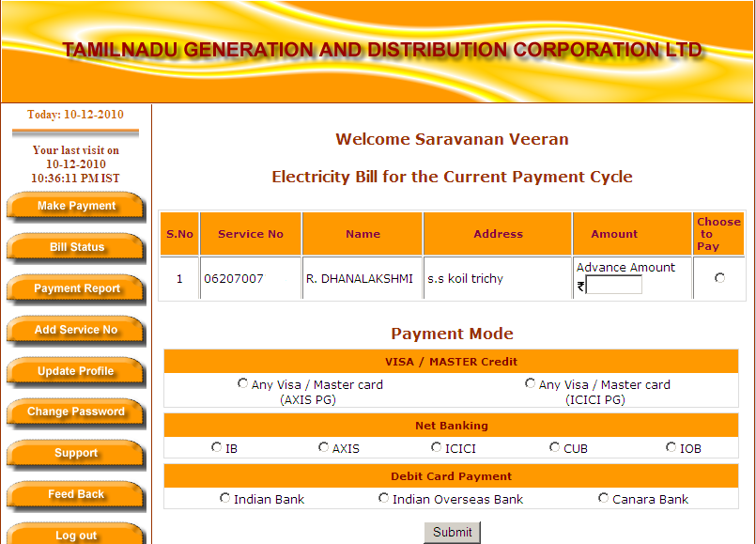Viewport: 756px width, 544px height.
Task: Log out of the account
Action: click(x=76, y=535)
